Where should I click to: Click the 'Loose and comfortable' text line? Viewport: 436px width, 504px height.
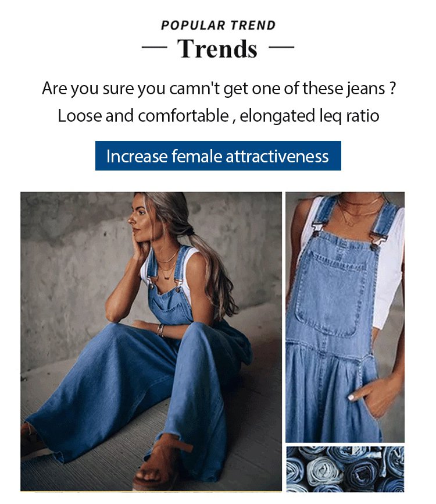[219, 116]
